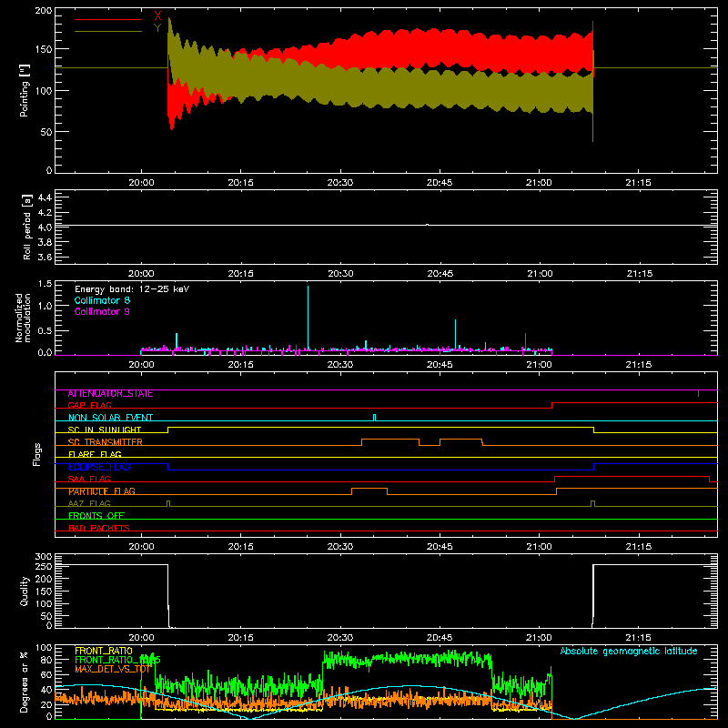Select the FLARE_FLAG label

pos(95,454)
